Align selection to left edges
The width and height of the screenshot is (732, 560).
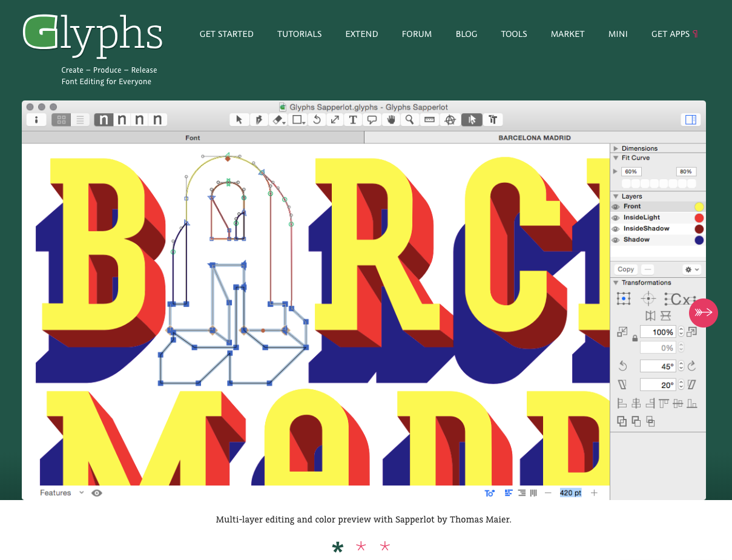point(622,403)
